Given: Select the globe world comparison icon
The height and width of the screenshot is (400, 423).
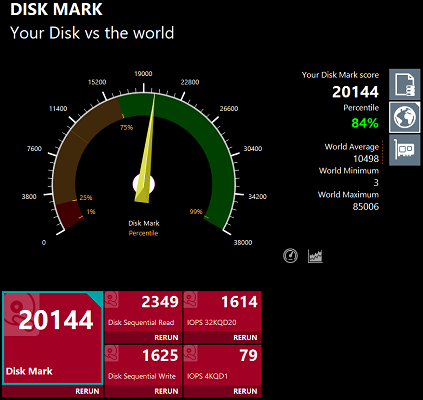Looking at the screenshot, I should (x=405, y=117).
